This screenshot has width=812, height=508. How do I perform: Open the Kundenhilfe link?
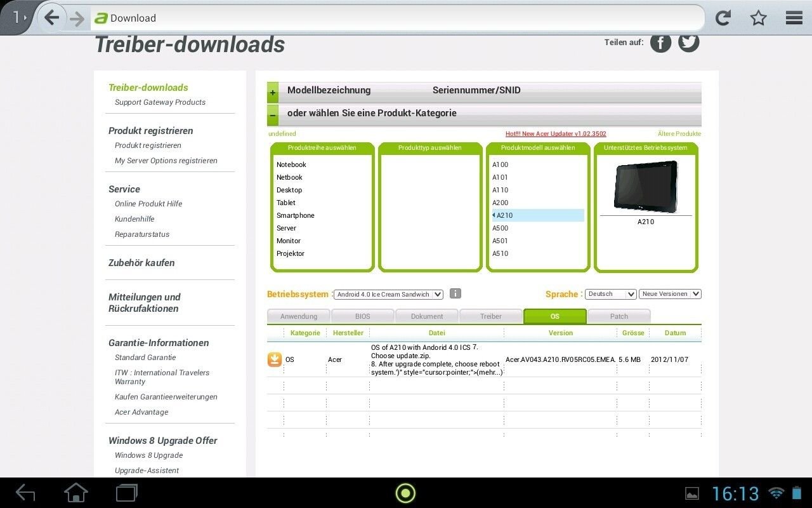134,219
